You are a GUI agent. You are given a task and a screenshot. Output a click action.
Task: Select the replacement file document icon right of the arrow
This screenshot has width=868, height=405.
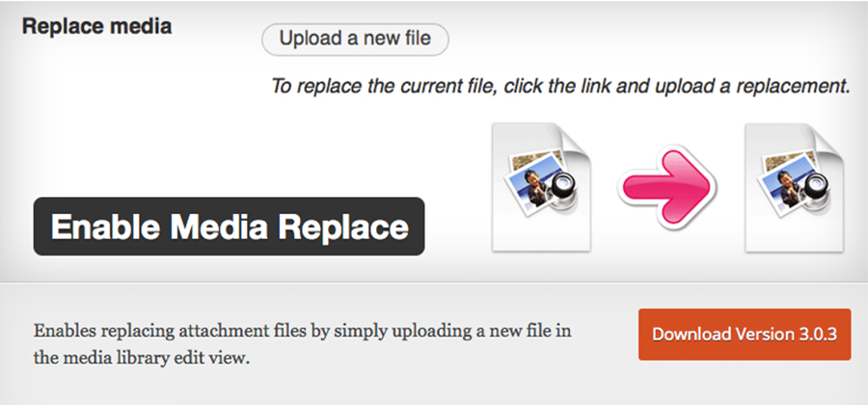click(795, 187)
